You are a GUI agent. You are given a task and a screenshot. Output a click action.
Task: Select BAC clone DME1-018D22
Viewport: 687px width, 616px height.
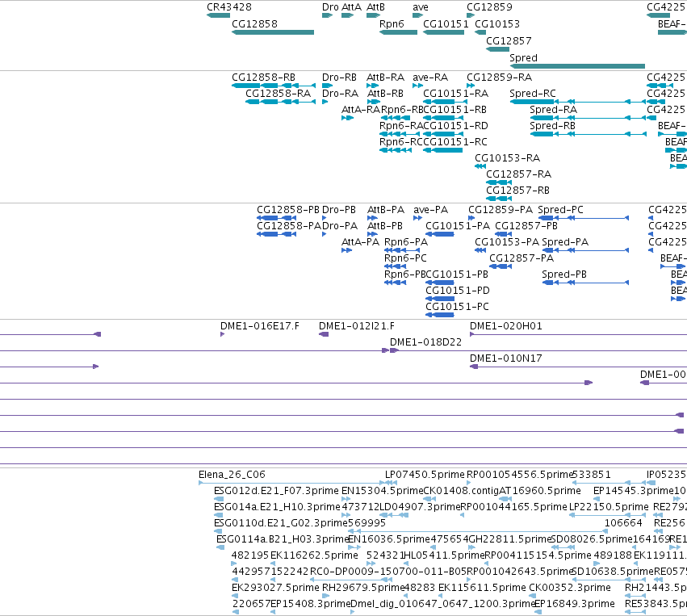538,351
